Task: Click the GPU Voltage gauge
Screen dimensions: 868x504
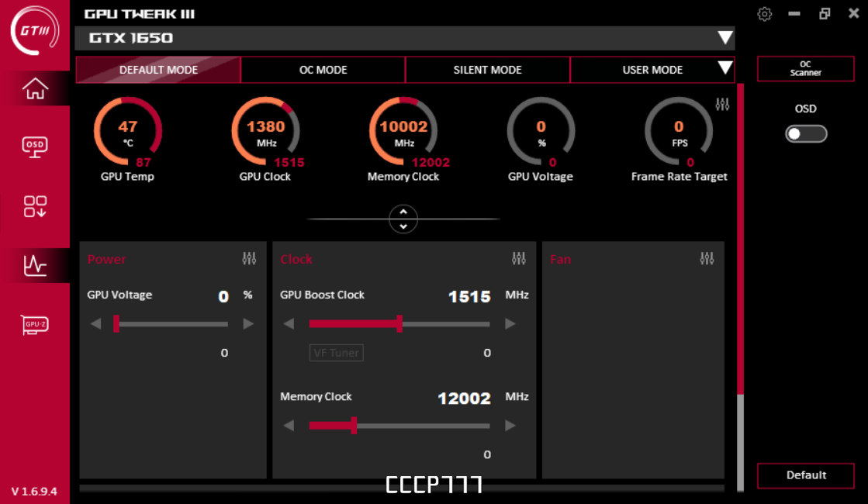Action: (x=541, y=132)
